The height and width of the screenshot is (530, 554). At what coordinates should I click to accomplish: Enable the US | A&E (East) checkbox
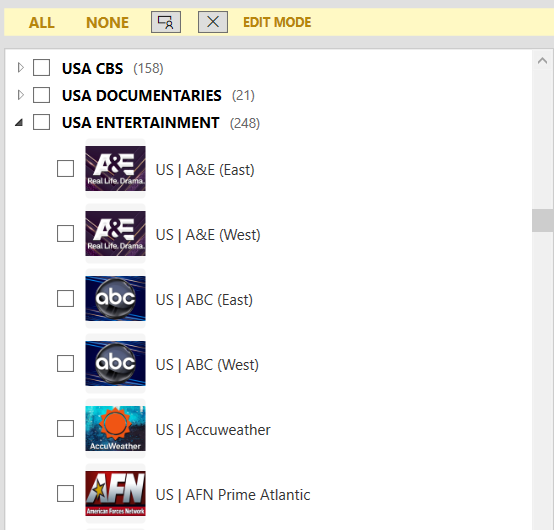pos(65,169)
